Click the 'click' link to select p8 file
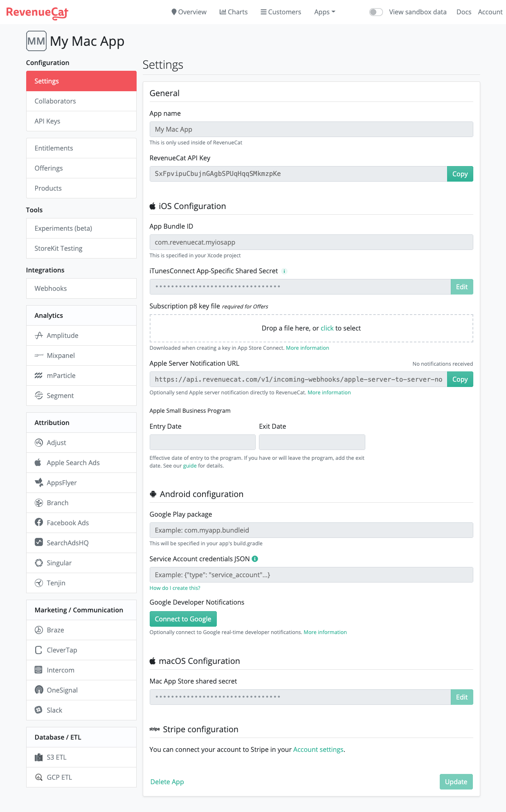 pyautogui.click(x=327, y=328)
